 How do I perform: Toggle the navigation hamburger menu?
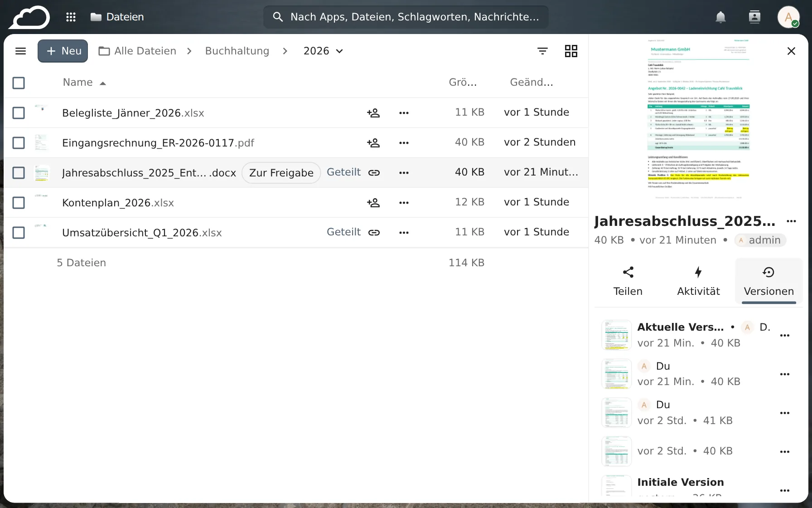(x=21, y=51)
